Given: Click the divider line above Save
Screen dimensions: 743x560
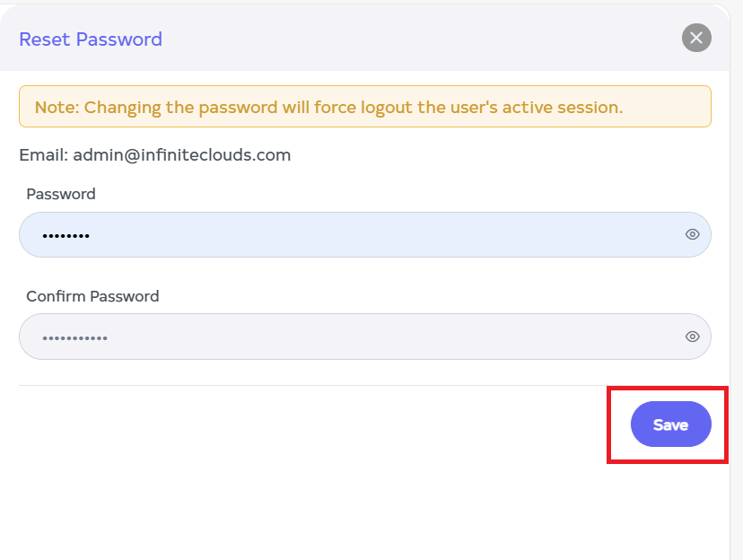Looking at the screenshot, I should [x=314, y=386].
